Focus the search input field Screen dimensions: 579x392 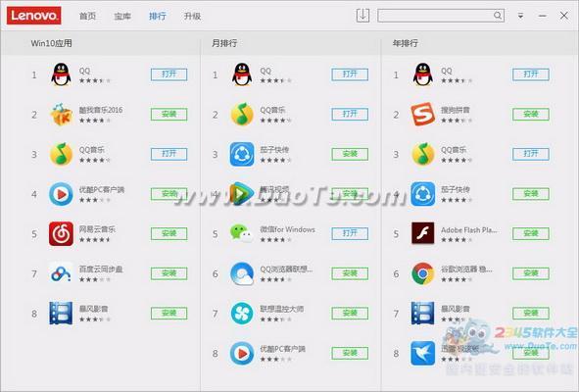pyautogui.click(x=436, y=16)
